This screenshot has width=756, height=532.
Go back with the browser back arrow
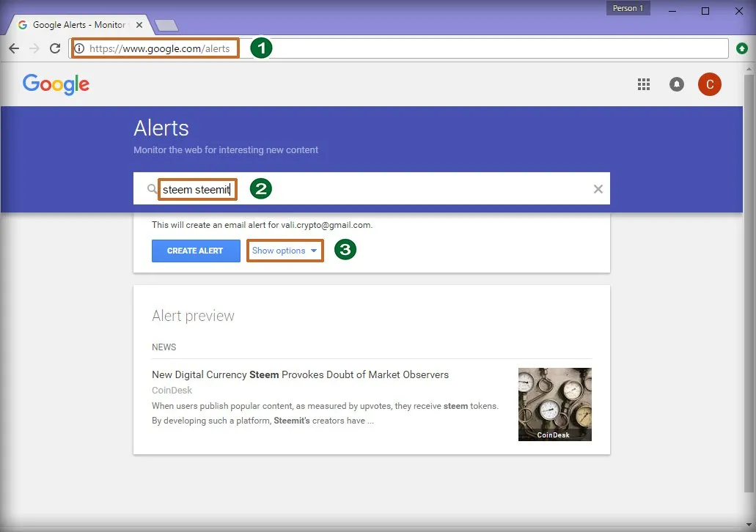coord(14,48)
